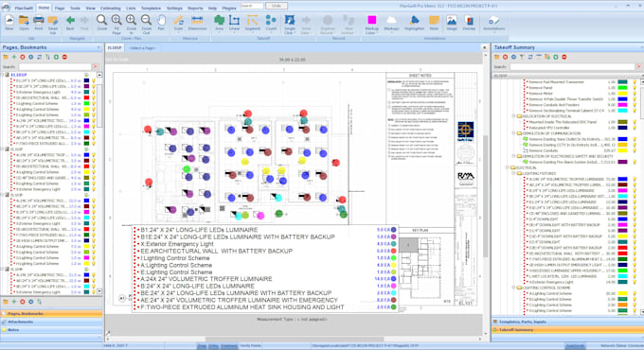The image size is (644, 350).
Task: Collapse the EL101P page tree node
Action: click(x=3, y=75)
